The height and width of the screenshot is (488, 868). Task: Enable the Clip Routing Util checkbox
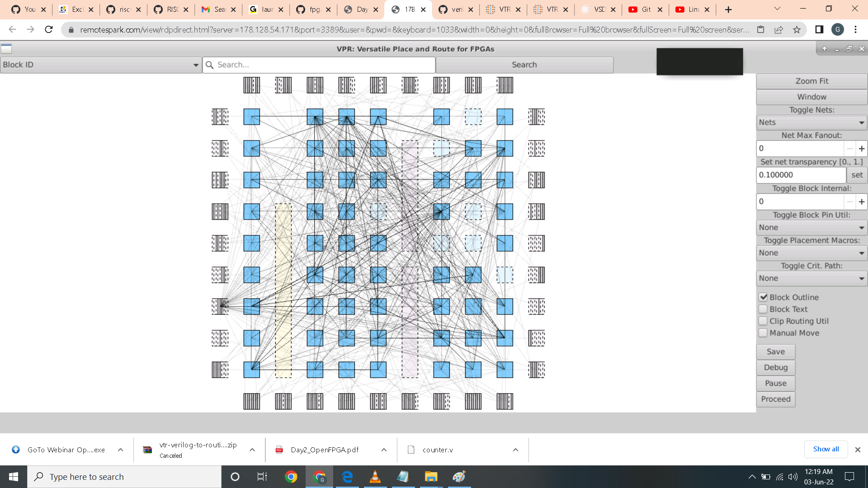tap(763, 321)
